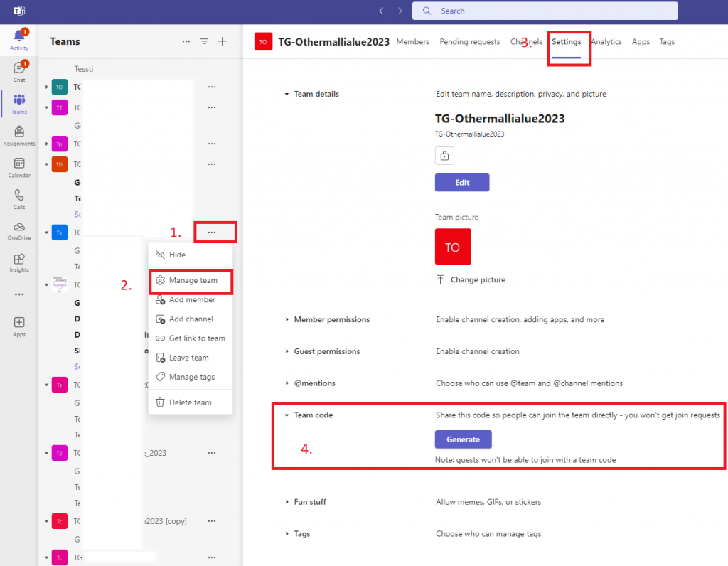Open the filter icon in Teams header
This screenshot has width=728, height=566.
tap(204, 41)
